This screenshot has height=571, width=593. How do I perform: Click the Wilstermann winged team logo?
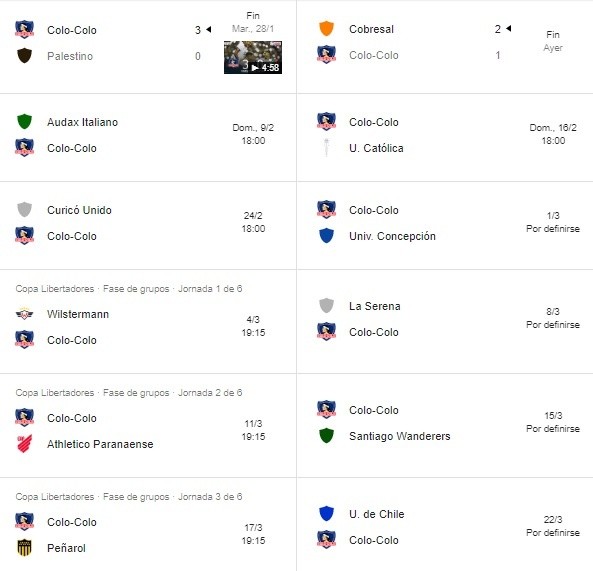pos(25,314)
